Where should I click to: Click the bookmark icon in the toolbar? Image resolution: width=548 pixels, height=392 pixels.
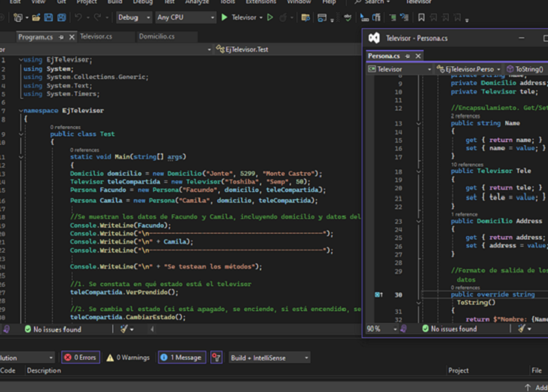point(422,18)
